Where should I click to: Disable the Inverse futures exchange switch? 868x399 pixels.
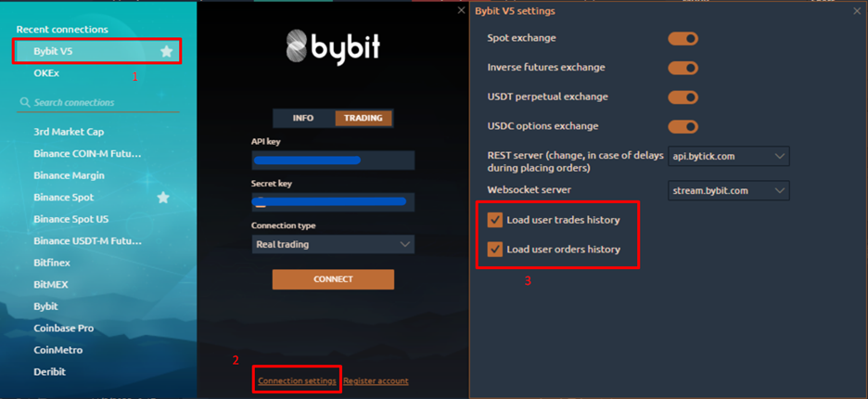coord(683,68)
